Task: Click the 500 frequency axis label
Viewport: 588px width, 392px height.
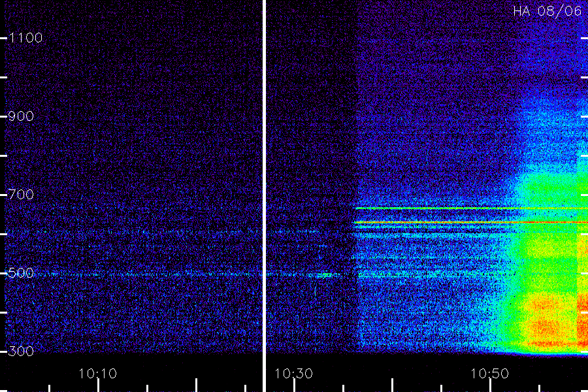Action: click(21, 273)
